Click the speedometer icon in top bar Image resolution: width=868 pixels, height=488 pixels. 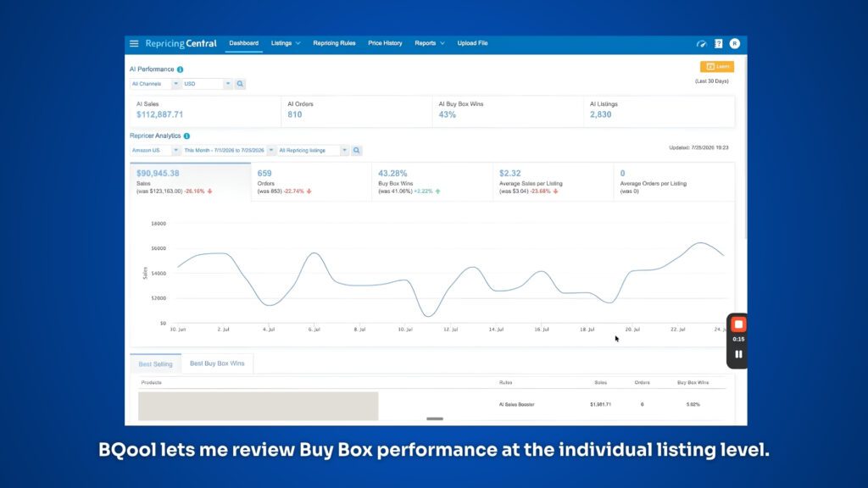701,44
